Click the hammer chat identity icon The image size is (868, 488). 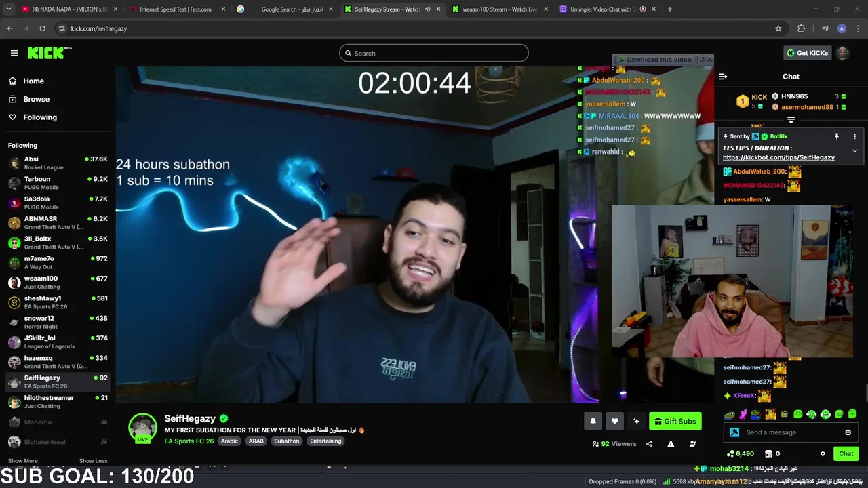[734, 432]
